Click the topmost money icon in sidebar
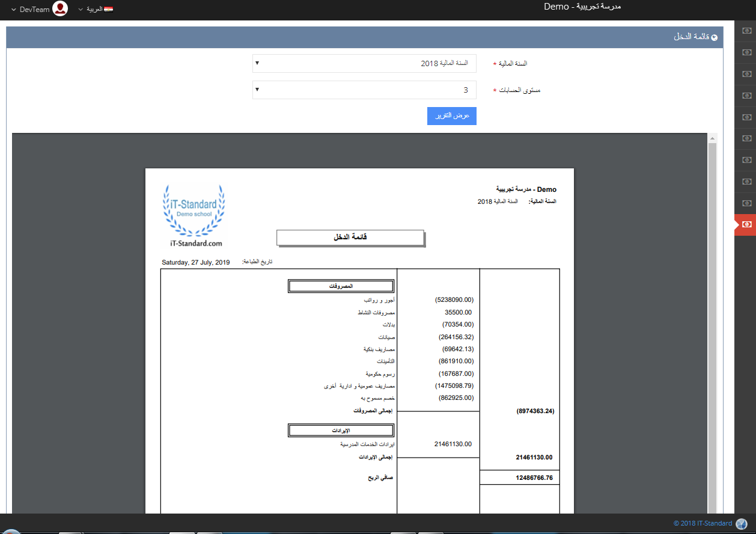Image resolution: width=756 pixels, height=534 pixels. coord(746,31)
